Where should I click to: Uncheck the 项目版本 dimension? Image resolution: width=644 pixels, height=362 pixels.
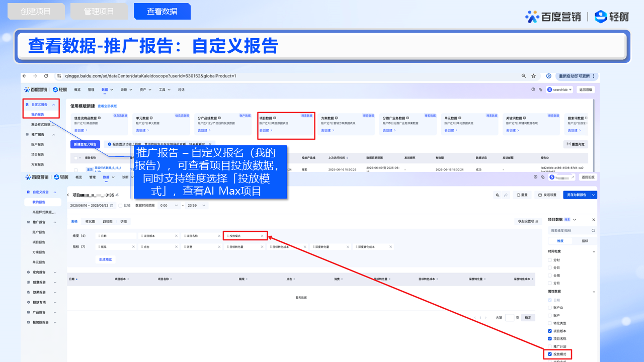pyautogui.click(x=550, y=331)
